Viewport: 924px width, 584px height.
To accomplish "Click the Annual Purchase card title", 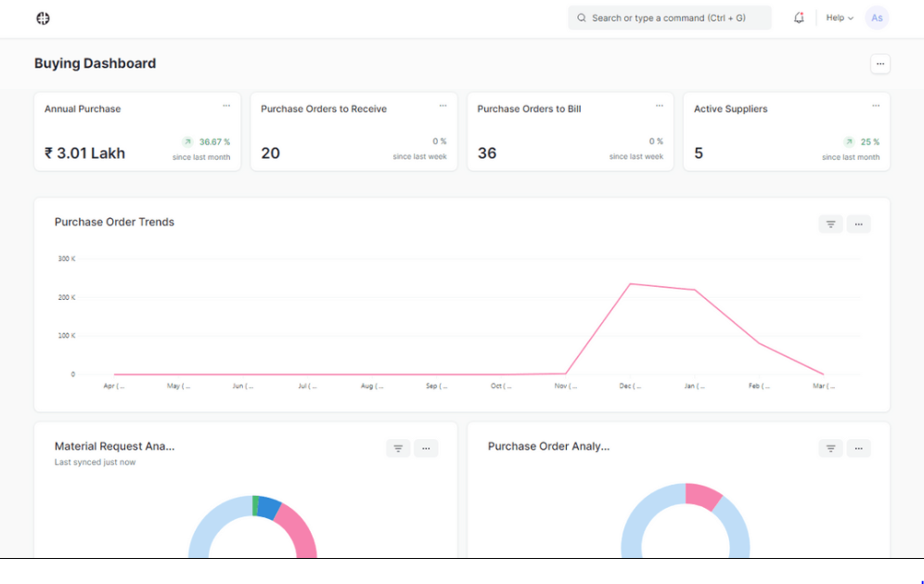I will (x=83, y=110).
